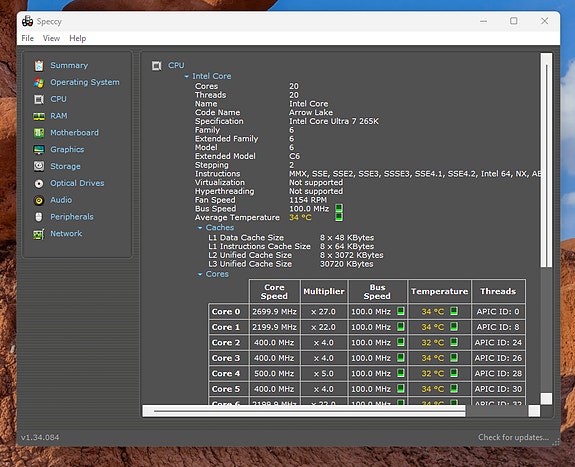
Task: Click the Check for updates link
Action: pos(513,437)
